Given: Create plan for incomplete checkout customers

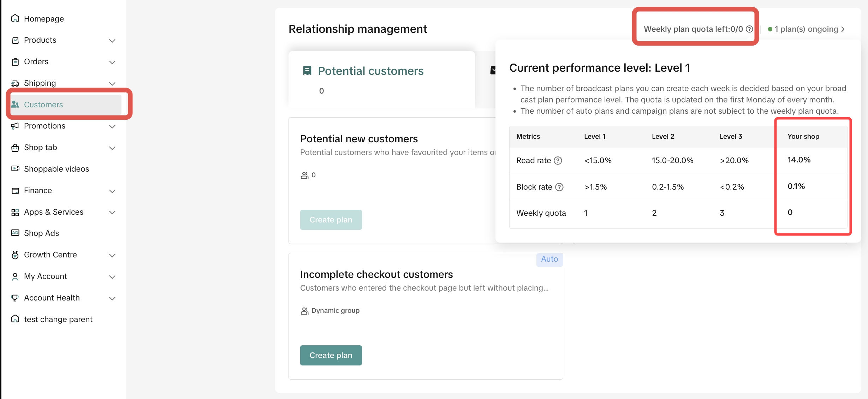Looking at the screenshot, I should click(x=331, y=355).
